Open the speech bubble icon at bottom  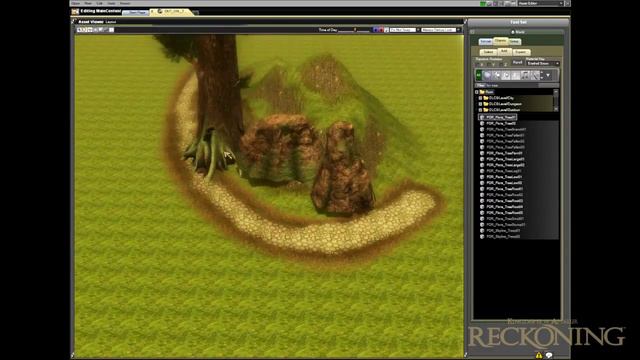(x=549, y=355)
